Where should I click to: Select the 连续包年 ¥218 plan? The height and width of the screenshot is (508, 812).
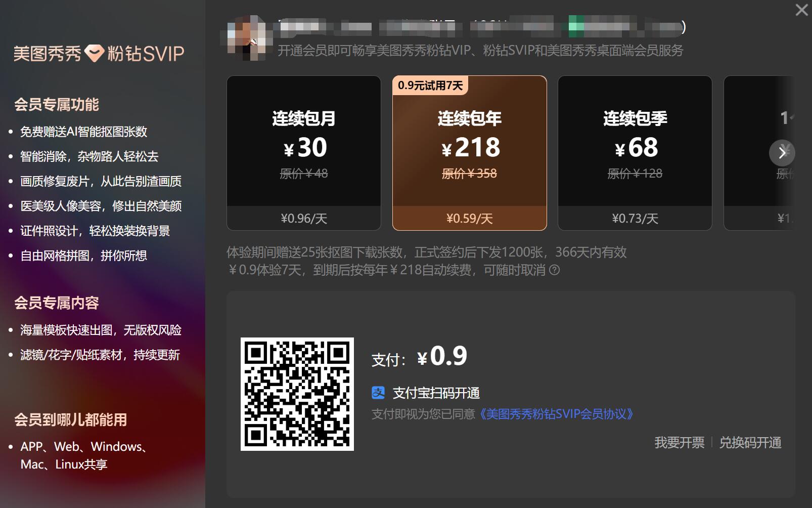click(x=470, y=153)
